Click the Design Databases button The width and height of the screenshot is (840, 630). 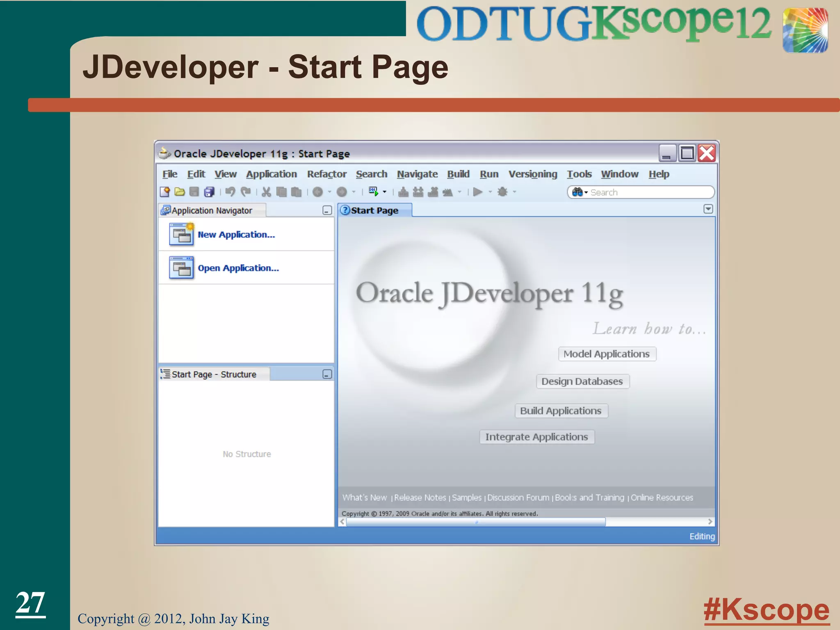coord(582,381)
